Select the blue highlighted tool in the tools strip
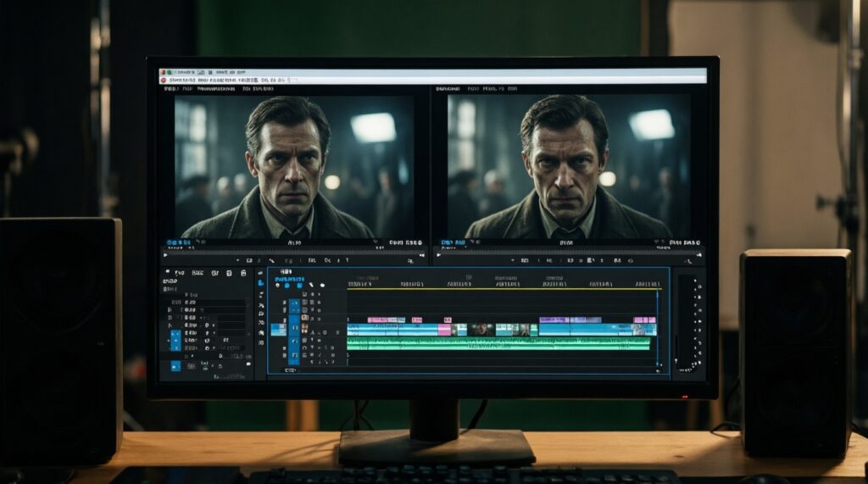 260,283
